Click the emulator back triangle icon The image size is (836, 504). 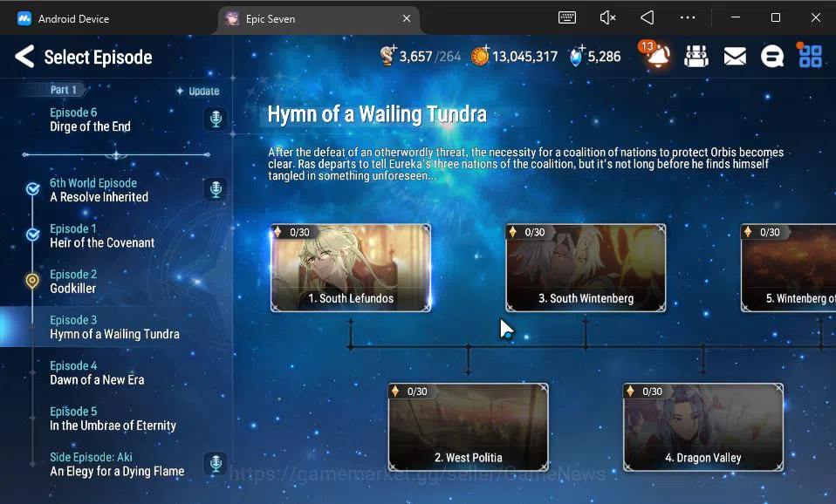648,17
